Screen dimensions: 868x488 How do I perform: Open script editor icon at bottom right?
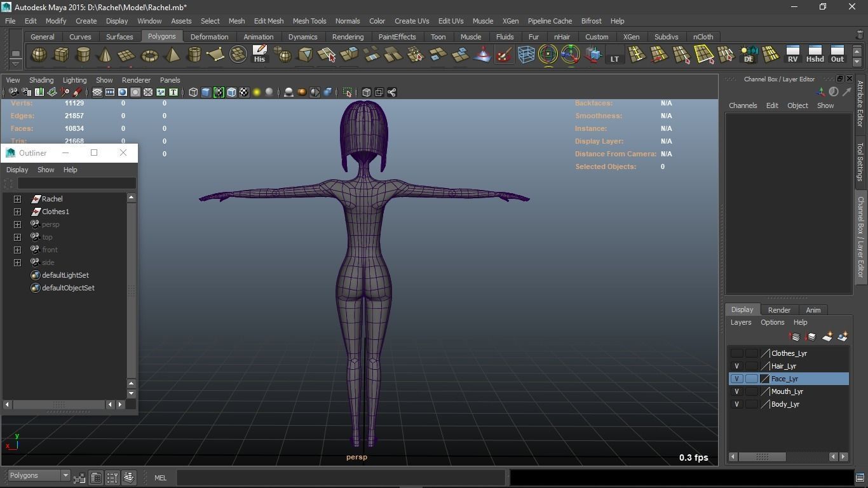click(860, 477)
